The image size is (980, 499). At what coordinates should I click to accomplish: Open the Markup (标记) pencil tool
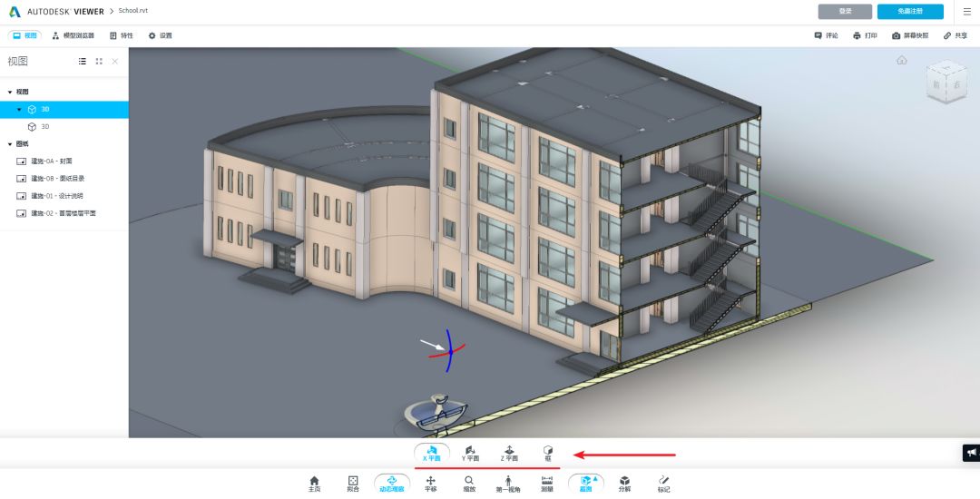pyautogui.click(x=663, y=484)
